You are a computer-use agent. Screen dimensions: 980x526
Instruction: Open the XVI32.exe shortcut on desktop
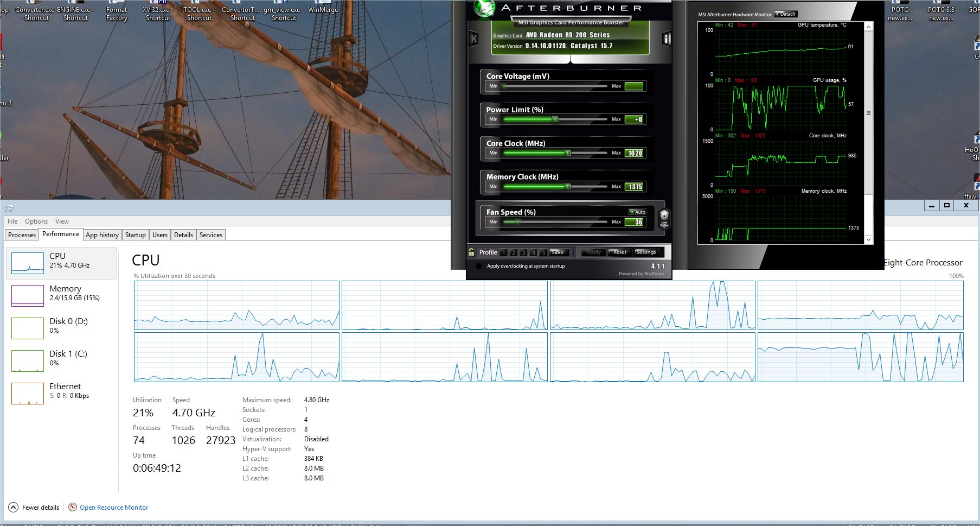click(158, 12)
